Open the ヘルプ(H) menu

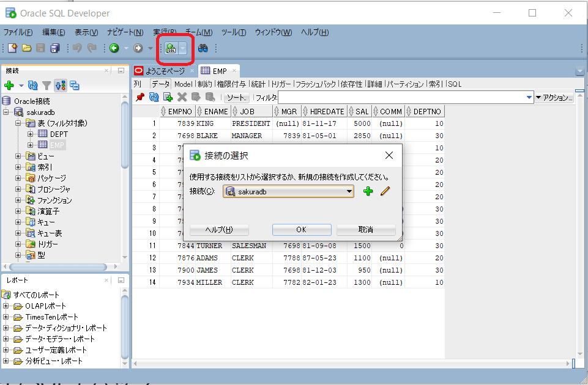click(314, 32)
